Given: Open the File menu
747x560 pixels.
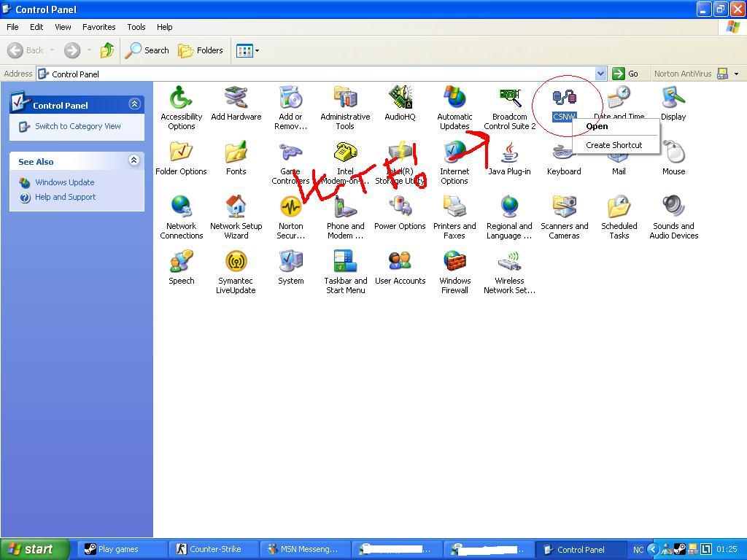Looking at the screenshot, I should pyautogui.click(x=12, y=27).
